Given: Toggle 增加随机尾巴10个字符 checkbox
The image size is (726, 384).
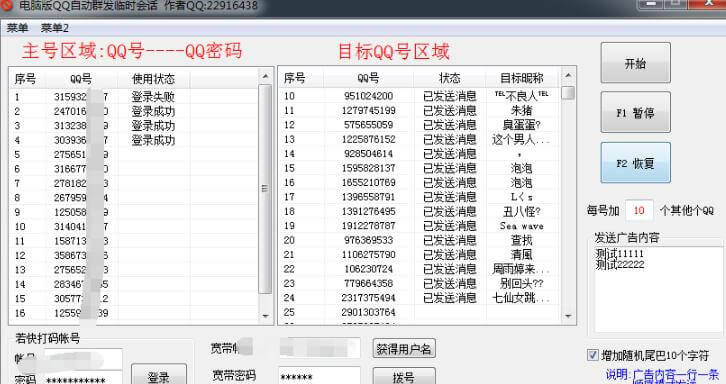Looking at the screenshot, I should click(x=593, y=355).
